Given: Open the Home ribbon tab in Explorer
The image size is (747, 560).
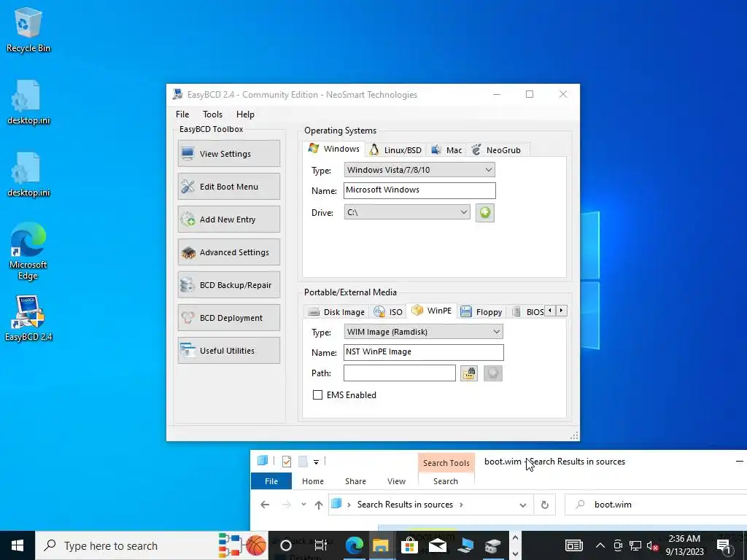Looking at the screenshot, I should (312, 481).
